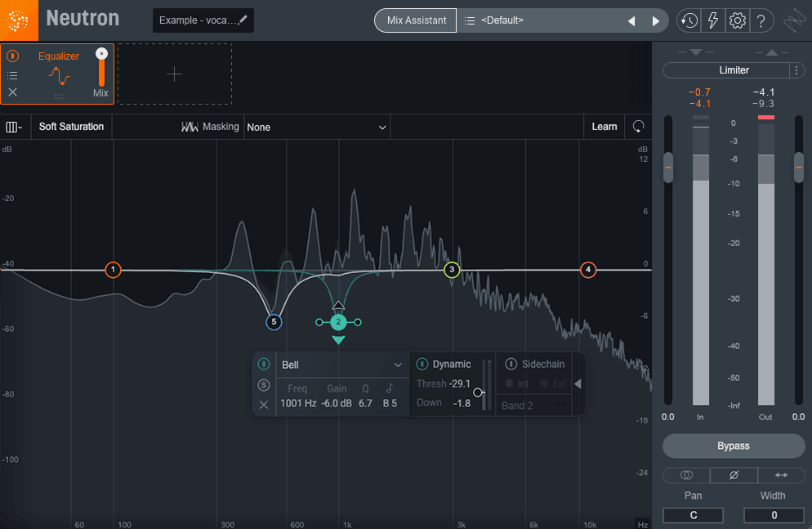Click the Q value 6.7

[x=365, y=403]
